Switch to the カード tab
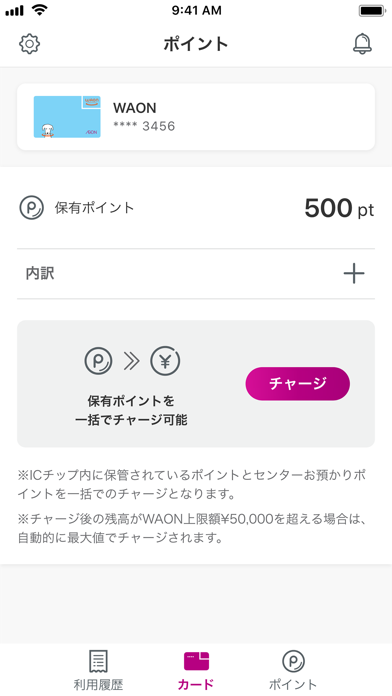This screenshot has width=392, height=696. coord(196,670)
